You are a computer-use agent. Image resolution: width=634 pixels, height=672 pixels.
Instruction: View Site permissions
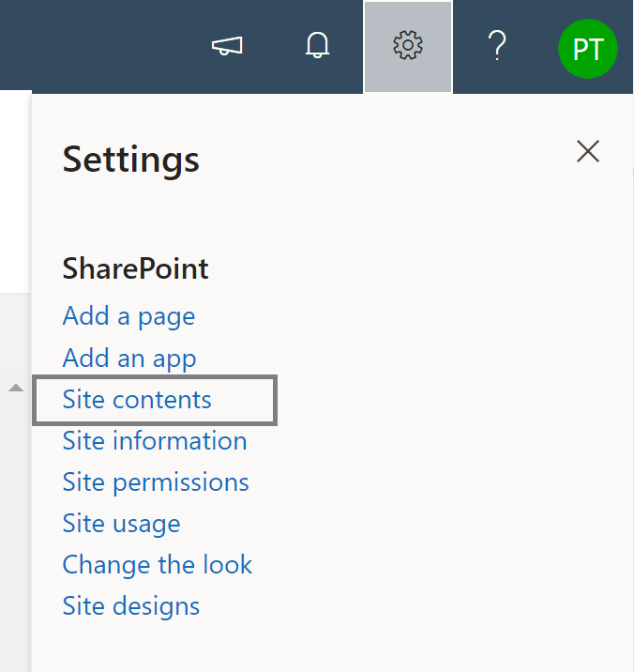(156, 482)
